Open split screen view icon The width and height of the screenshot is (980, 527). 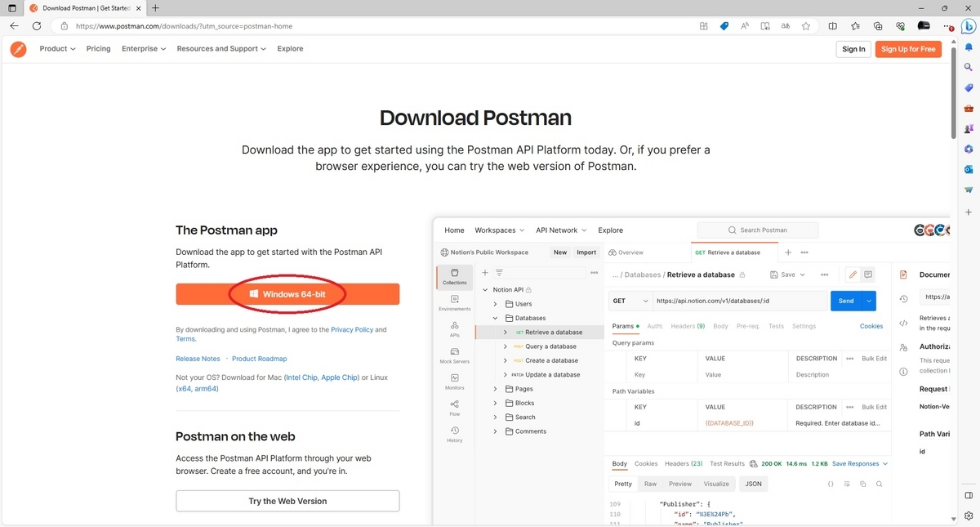[833, 26]
